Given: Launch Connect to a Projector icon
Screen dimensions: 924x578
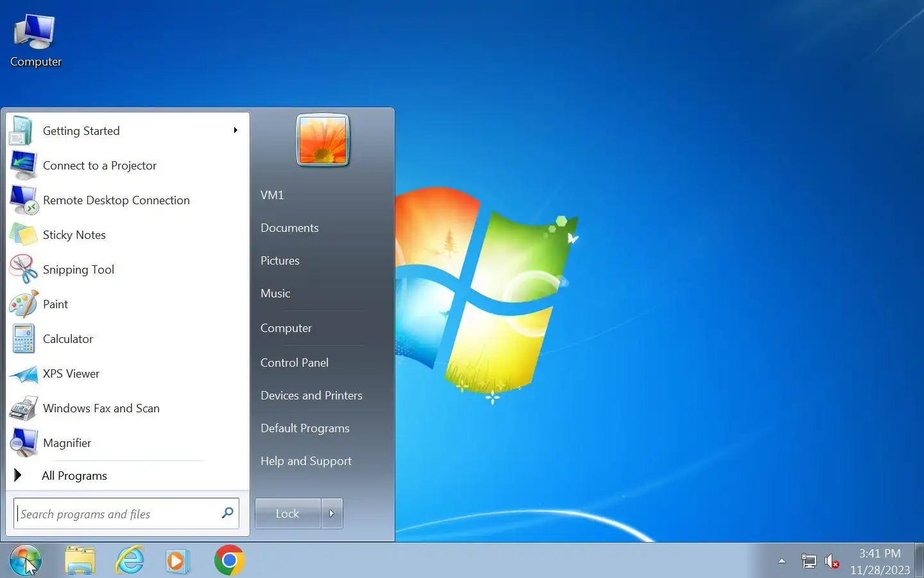Looking at the screenshot, I should tap(23, 166).
